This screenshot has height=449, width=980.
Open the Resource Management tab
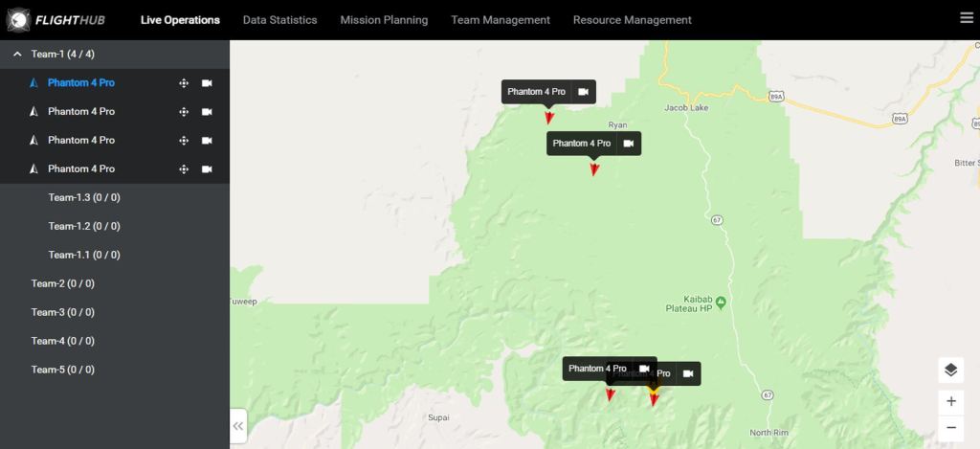(x=632, y=19)
